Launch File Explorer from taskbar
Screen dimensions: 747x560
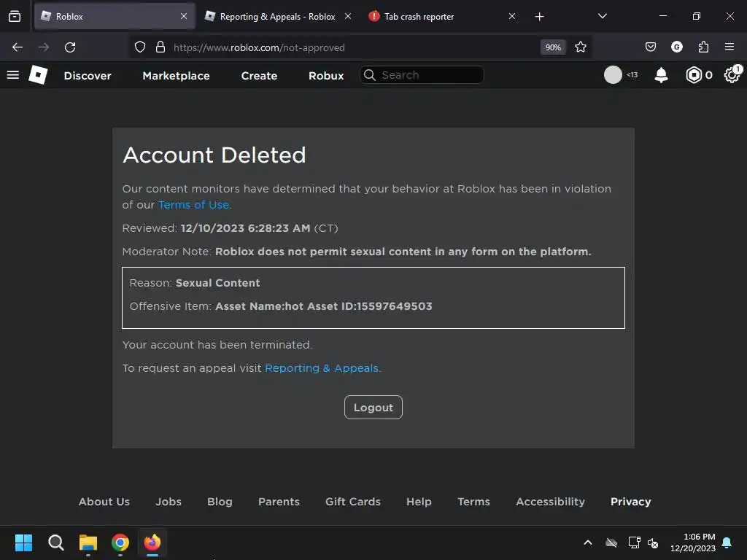click(88, 542)
